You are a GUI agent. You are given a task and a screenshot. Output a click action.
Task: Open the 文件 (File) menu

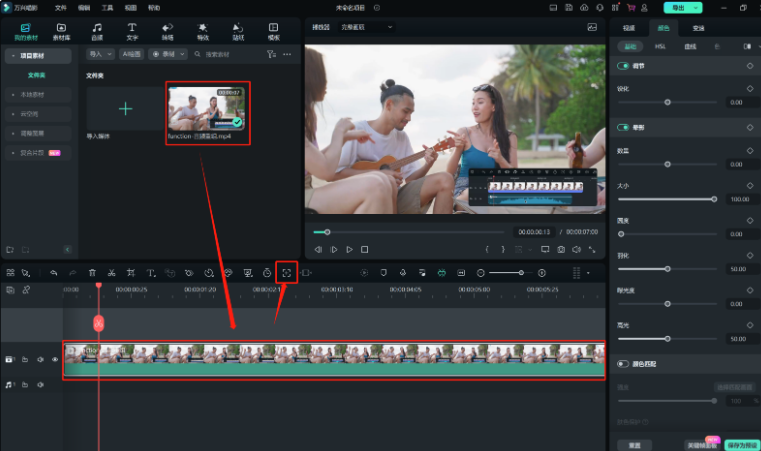tap(60, 7)
